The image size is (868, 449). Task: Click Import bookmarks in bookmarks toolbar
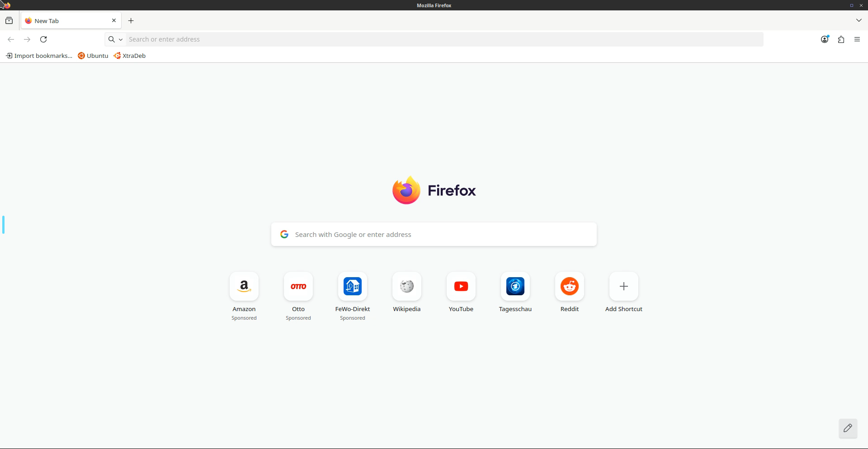39,56
